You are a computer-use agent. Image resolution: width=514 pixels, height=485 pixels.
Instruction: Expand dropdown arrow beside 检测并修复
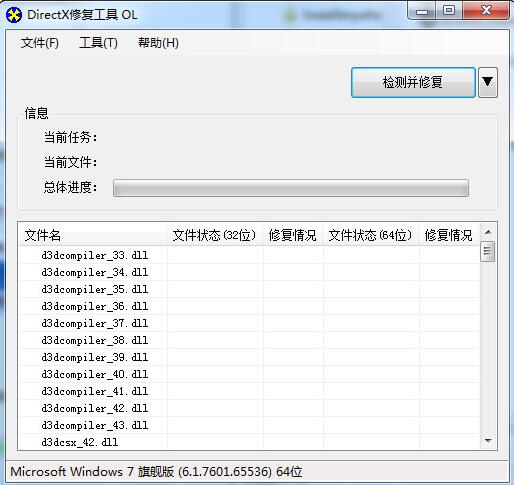pos(488,82)
